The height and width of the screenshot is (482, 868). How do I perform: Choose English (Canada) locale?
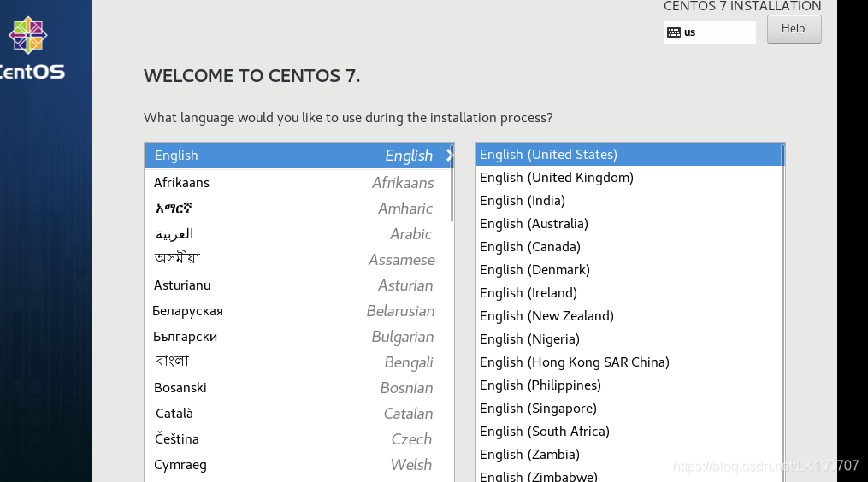pos(629,247)
